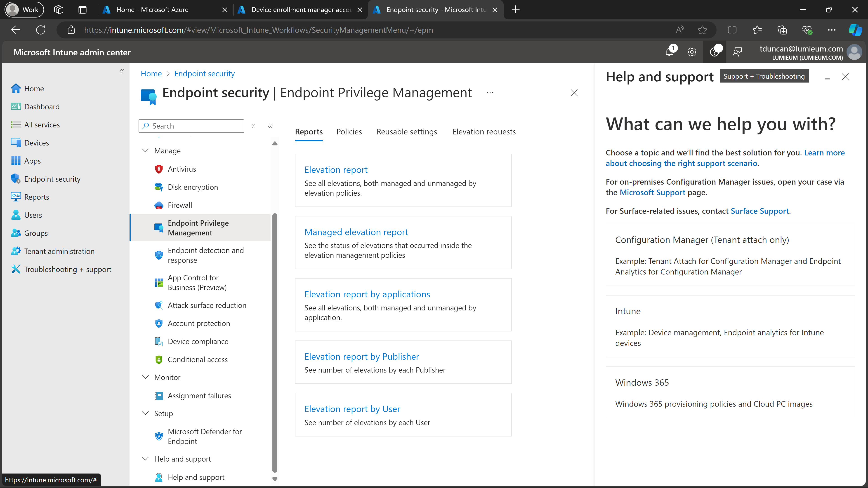Click the Home breadcrumb link
The width and height of the screenshot is (868, 488).
[151, 73]
